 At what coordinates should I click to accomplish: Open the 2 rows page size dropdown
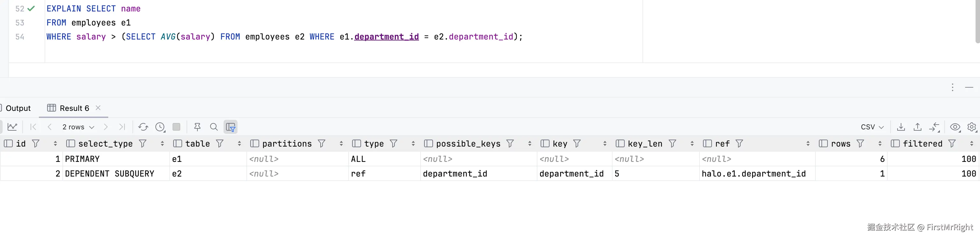click(78, 127)
